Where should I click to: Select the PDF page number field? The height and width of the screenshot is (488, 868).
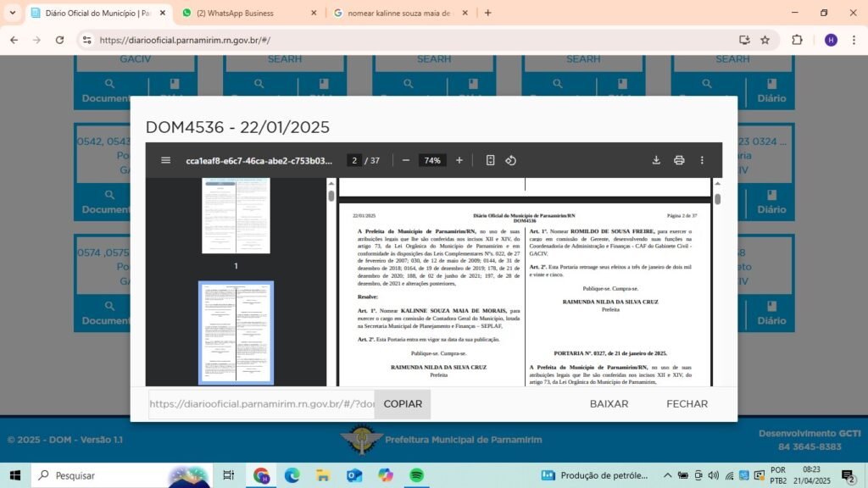coord(353,160)
